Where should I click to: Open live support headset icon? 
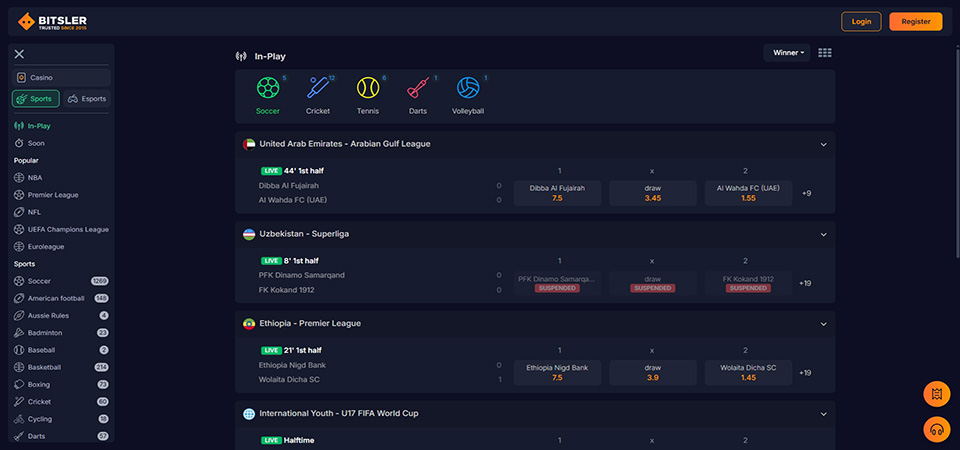click(936, 429)
